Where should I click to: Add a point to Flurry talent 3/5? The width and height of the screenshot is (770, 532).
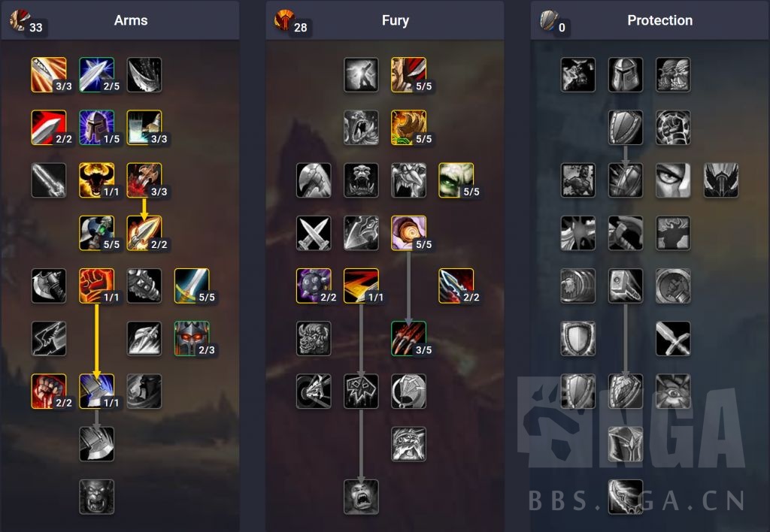(x=408, y=338)
